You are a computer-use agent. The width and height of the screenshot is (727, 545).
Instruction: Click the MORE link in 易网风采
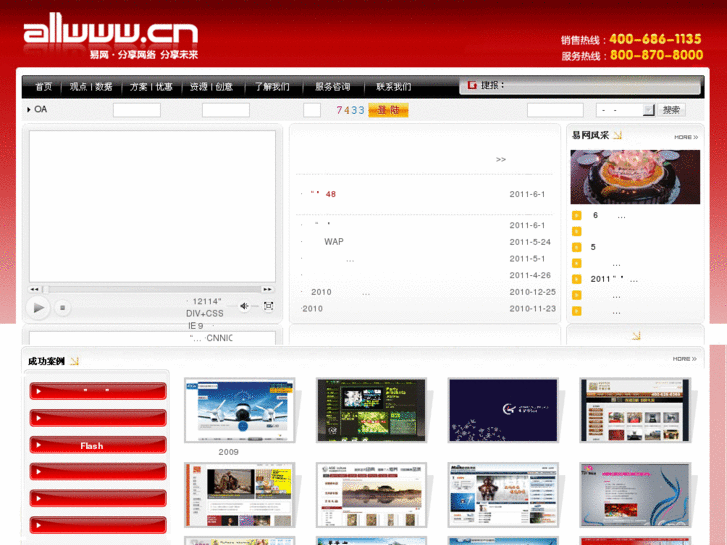point(686,137)
